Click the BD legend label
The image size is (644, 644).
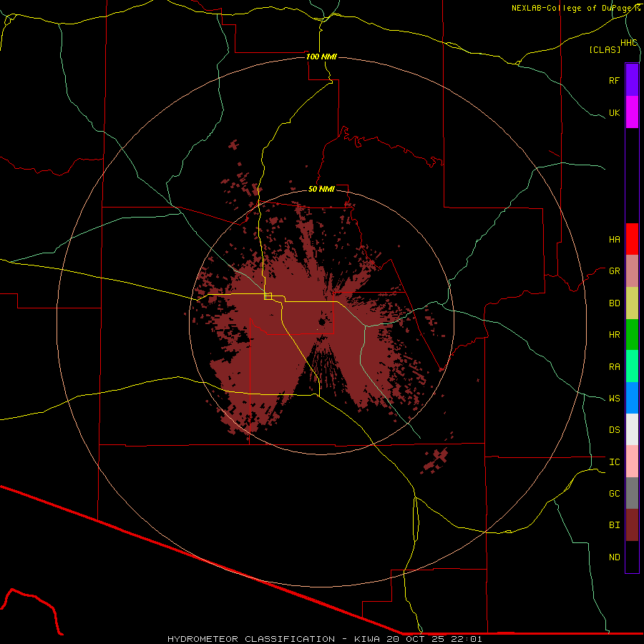(614, 303)
